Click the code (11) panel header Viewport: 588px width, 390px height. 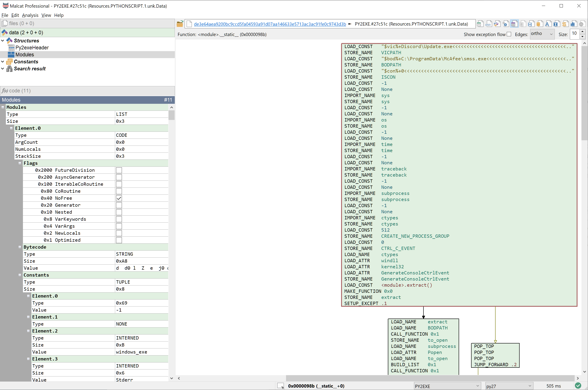pos(87,90)
